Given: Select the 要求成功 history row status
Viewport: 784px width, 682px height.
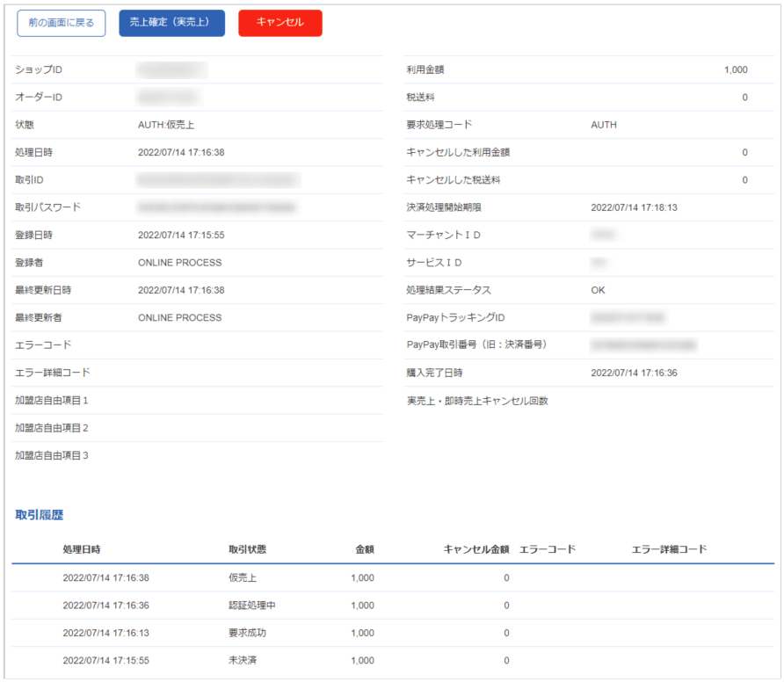Looking at the screenshot, I should tap(247, 633).
